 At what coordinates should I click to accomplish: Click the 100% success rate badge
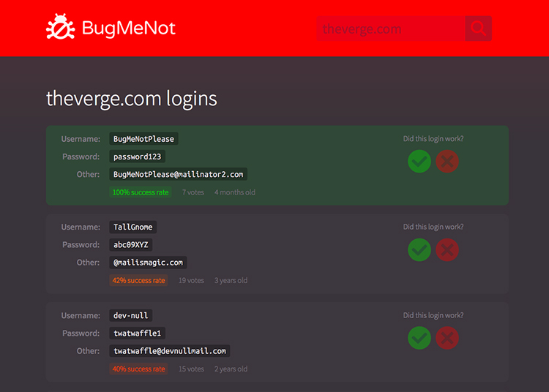pos(141,192)
